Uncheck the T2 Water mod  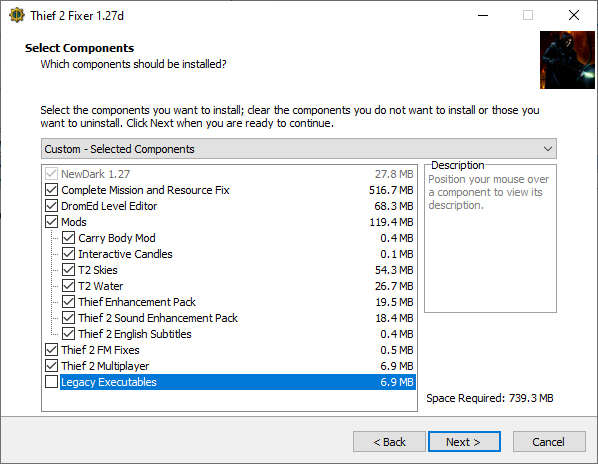click(68, 286)
